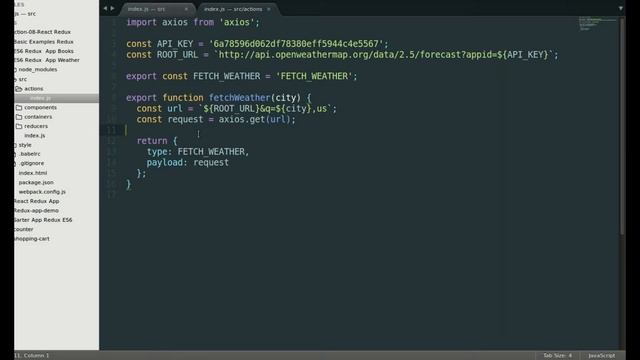Click the API key string value
This screenshot has width=640, height=360.
(x=296, y=44)
